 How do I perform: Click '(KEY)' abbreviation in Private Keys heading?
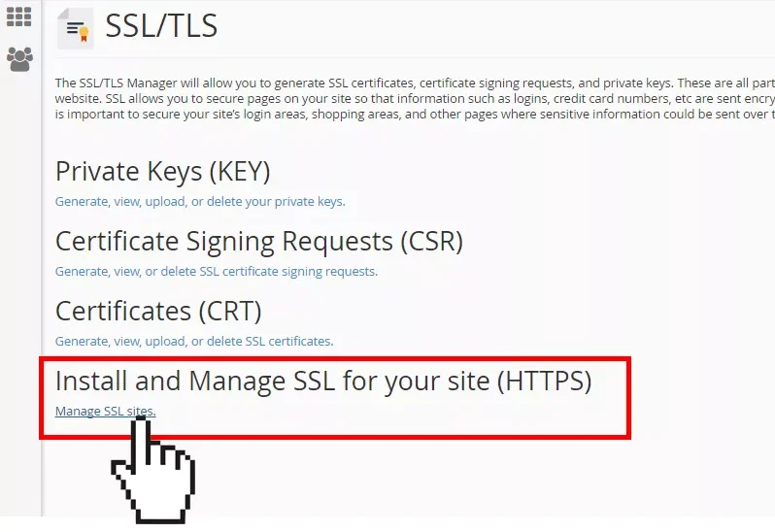point(240,172)
